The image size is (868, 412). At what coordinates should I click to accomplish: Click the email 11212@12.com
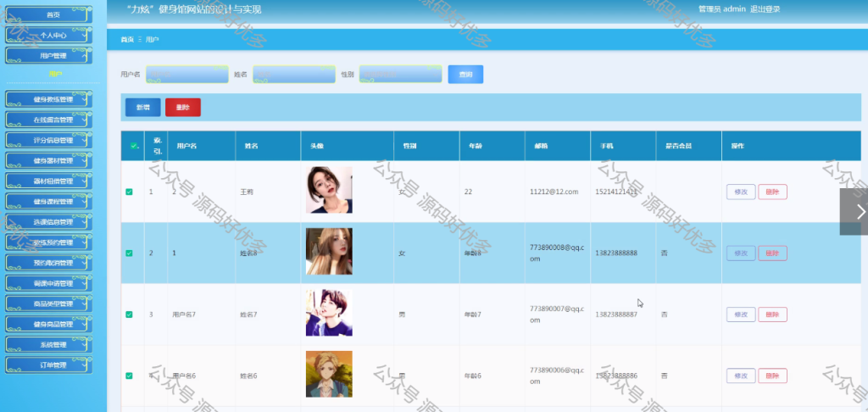point(554,192)
